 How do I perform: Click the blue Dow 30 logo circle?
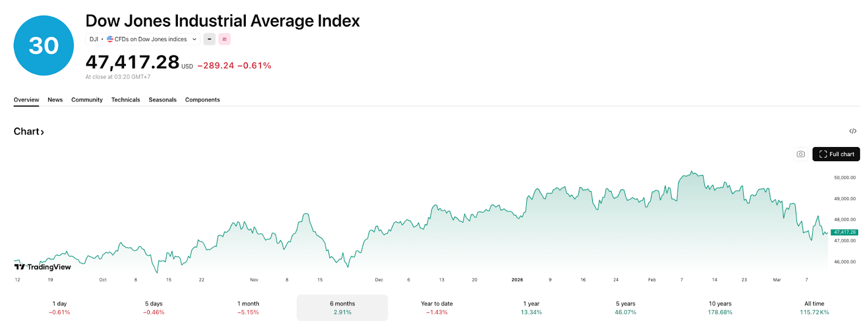[43, 46]
